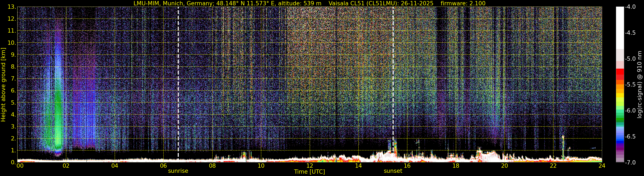
Task: Click the 'sunset' label below the time axis
Action: (x=393, y=171)
